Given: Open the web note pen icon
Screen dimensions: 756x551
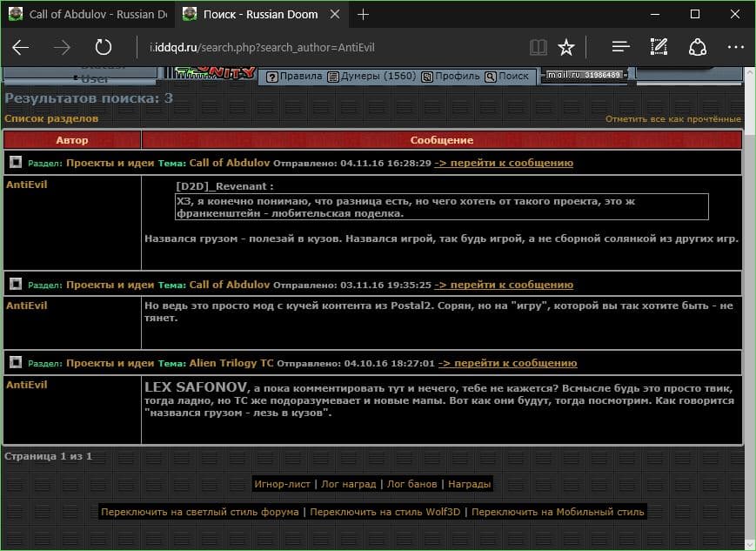Looking at the screenshot, I should tap(659, 47).
